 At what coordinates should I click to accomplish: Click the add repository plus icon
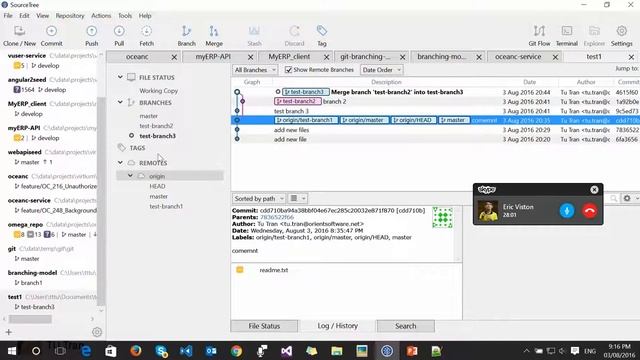(x=9, y=332)
